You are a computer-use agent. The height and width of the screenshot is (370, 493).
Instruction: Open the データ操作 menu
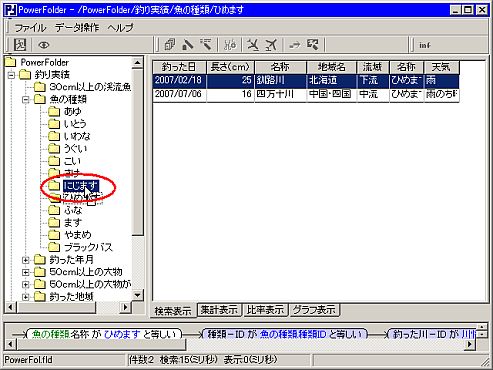click(77, 27)
